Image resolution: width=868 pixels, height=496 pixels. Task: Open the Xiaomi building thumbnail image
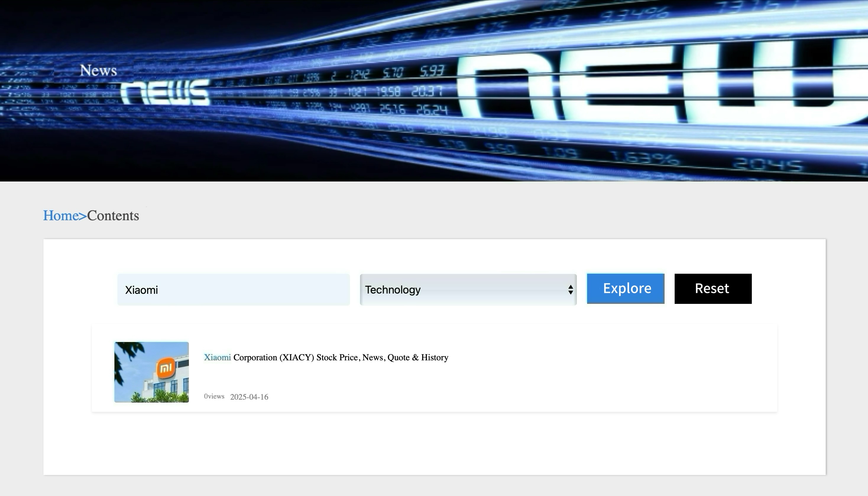pos(151,372)
